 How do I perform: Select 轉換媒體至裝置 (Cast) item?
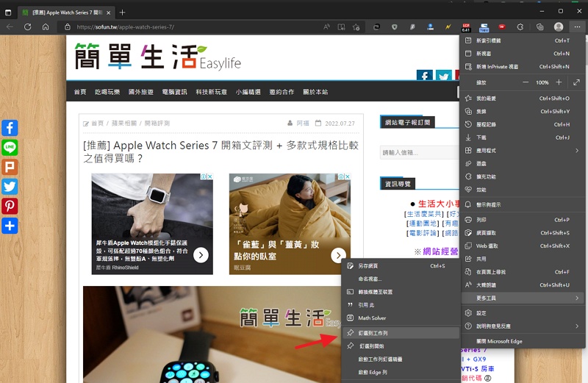(401, 292)
